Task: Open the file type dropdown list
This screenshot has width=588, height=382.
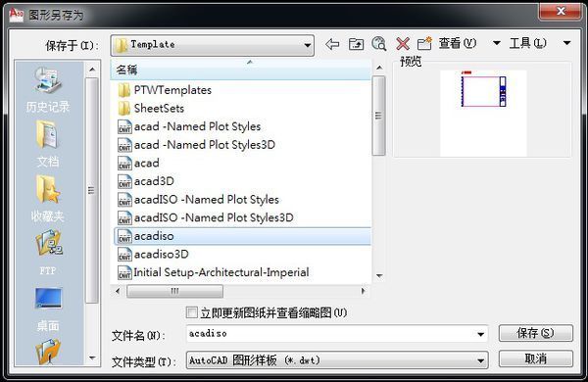Action: coord(480,361)
